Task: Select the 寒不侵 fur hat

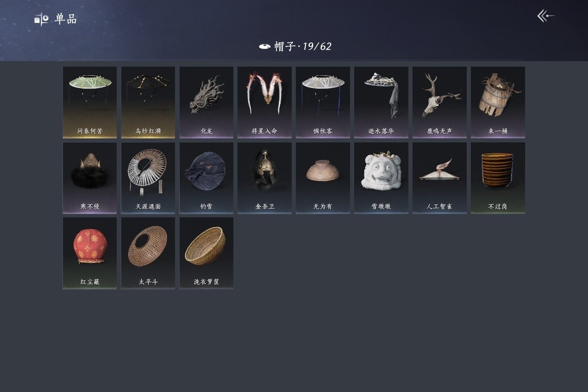Action: click(90, 178)
